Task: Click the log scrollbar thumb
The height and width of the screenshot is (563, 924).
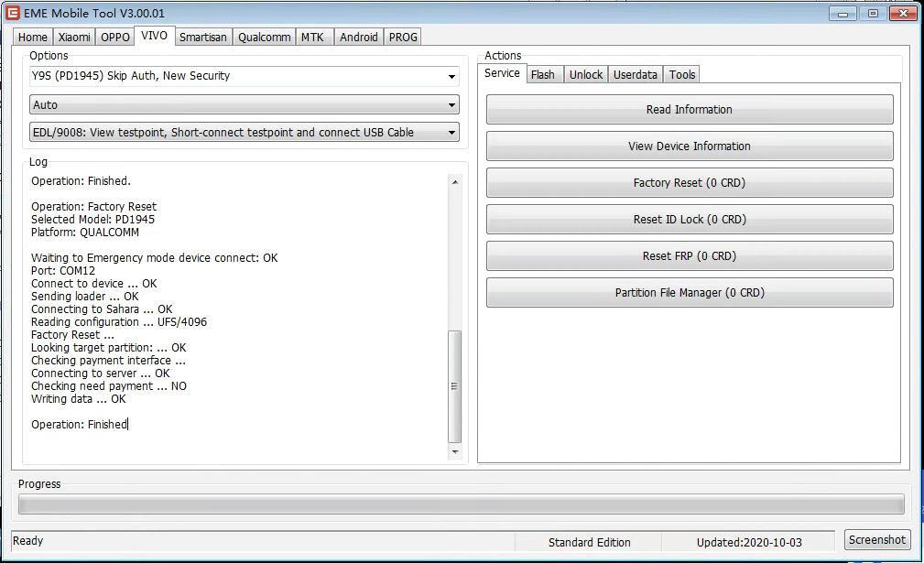Action: coord(455,386)
